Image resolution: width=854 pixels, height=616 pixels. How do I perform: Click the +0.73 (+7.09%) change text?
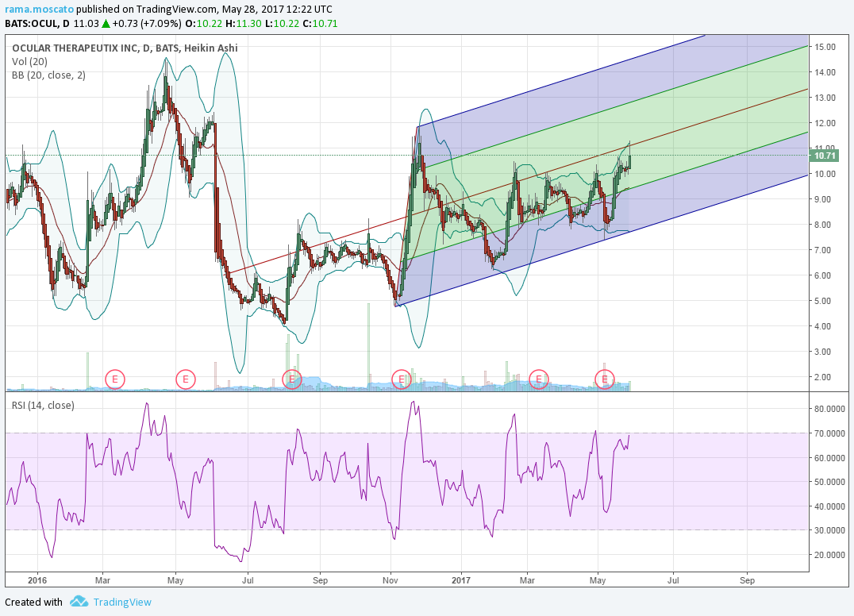coord(147,24)
